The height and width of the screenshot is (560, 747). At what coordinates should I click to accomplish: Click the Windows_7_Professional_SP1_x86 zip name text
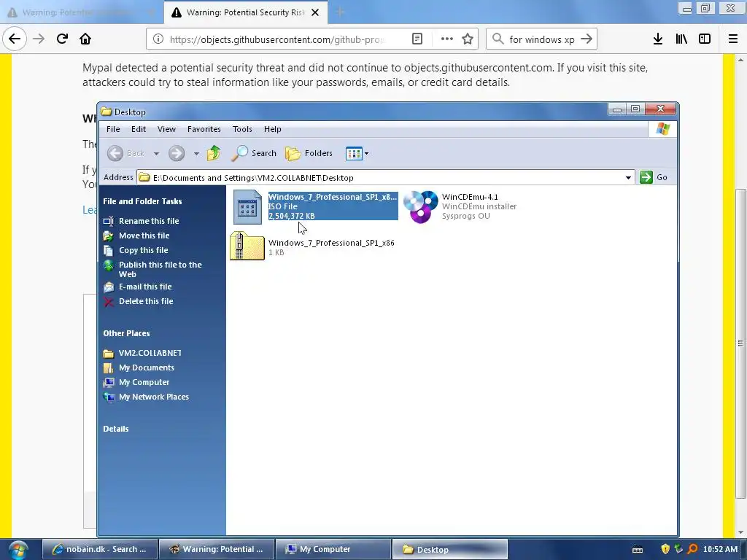click(331, 243)
